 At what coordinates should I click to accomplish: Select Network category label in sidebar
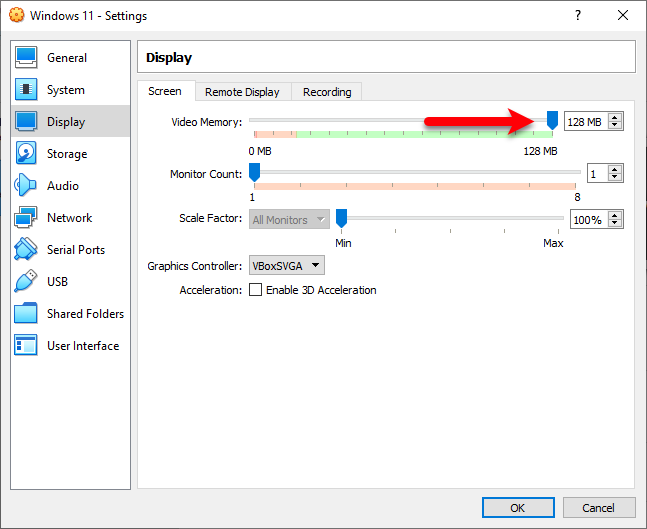pos(69,217)
